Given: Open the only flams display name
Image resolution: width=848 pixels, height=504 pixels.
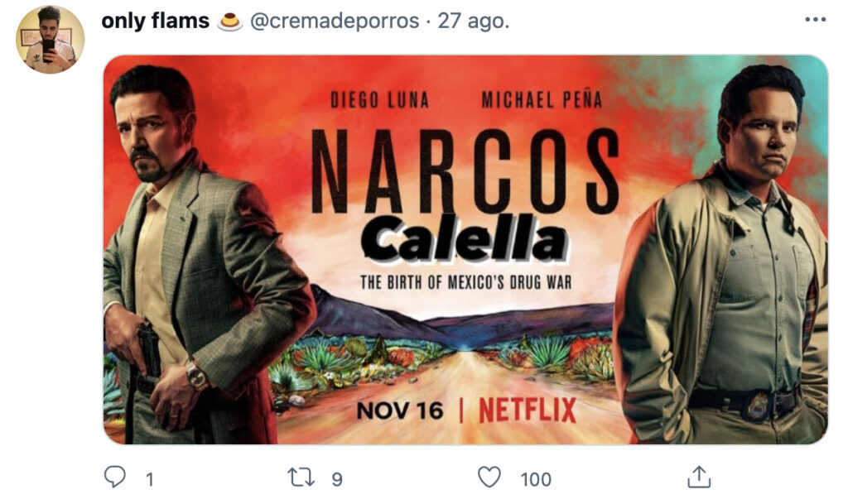Looking at the screenshot, I should tap(155, 21).
